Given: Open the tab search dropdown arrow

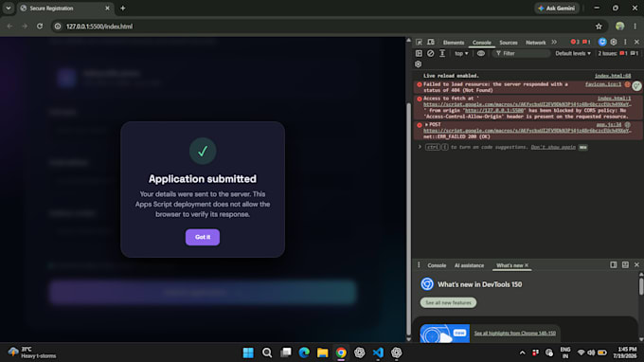Looking at the screenshot, I should pyautogui.click(x=9, y=9).
